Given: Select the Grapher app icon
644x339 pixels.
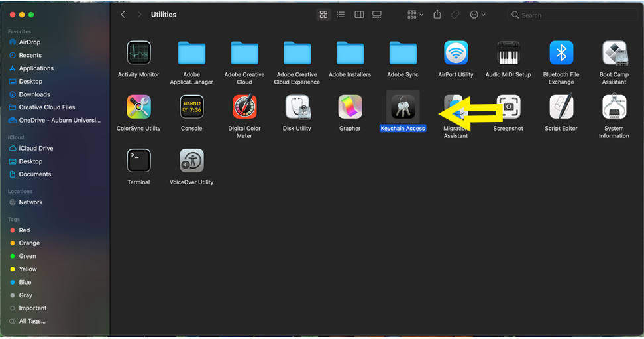Looking at the screenshot, I should tap(350, 107).
